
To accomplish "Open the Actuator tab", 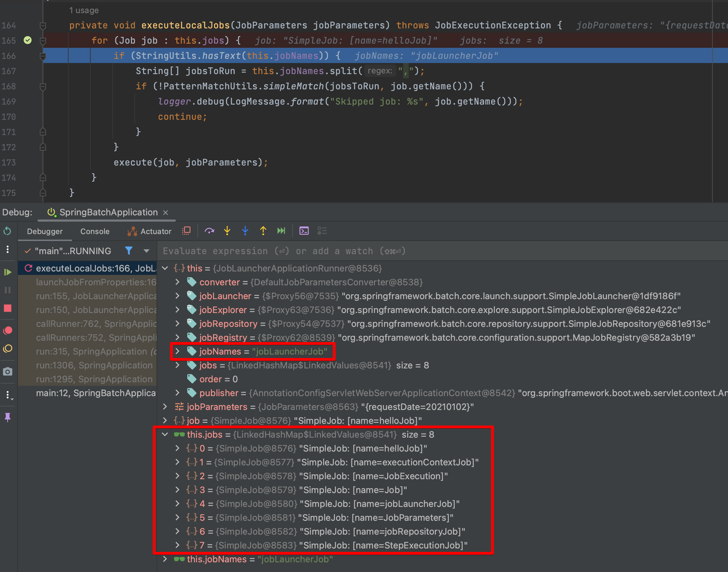I will coord(150,231).
